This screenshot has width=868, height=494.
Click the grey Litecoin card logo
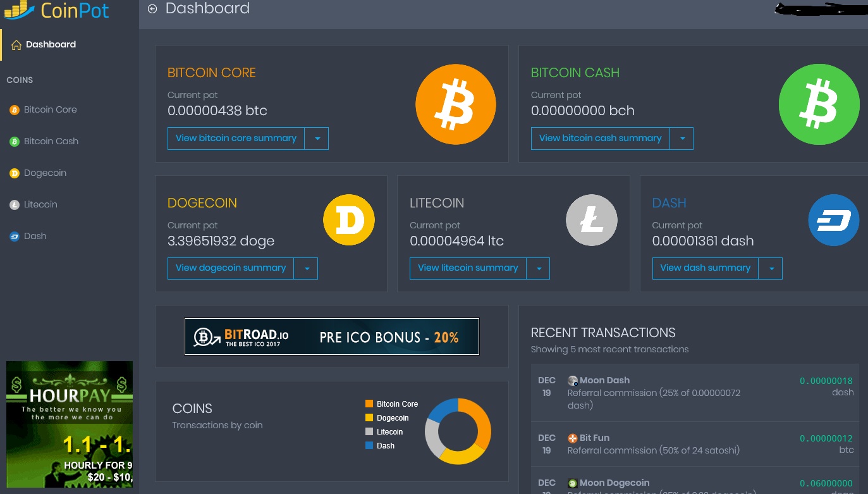click(592, 220)
